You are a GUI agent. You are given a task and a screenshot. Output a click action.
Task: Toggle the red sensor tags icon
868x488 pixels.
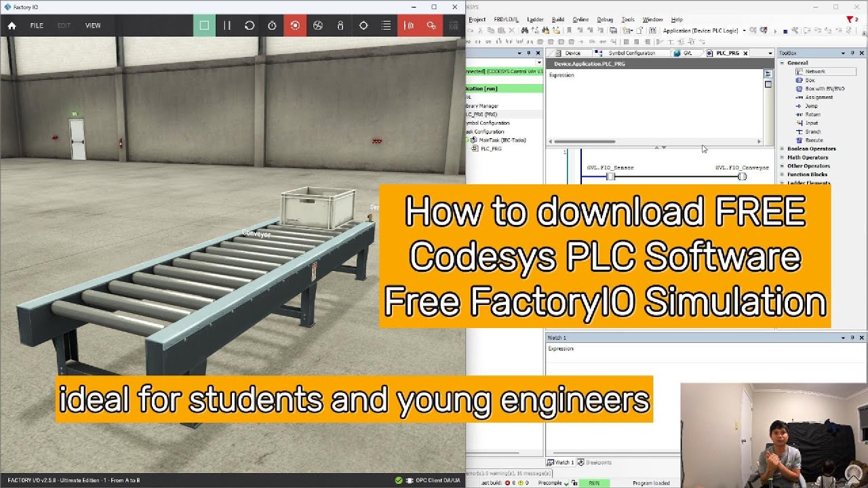coord(409,26)
